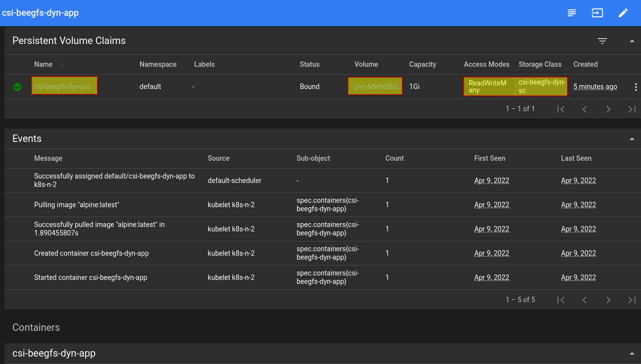Go to previous page of Persistent Volume Claims

point(585,109)
